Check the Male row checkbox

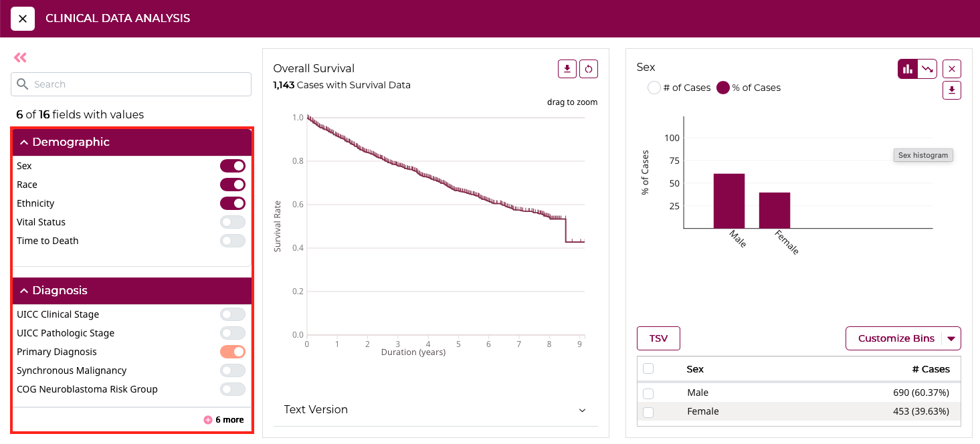click(x=648, y=393)
